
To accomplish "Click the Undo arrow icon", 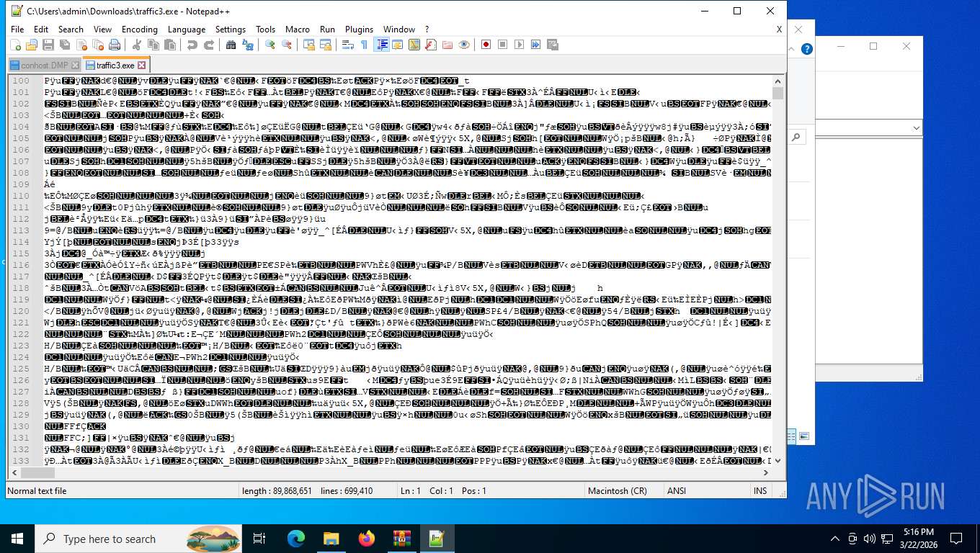I will coord(192,45).
